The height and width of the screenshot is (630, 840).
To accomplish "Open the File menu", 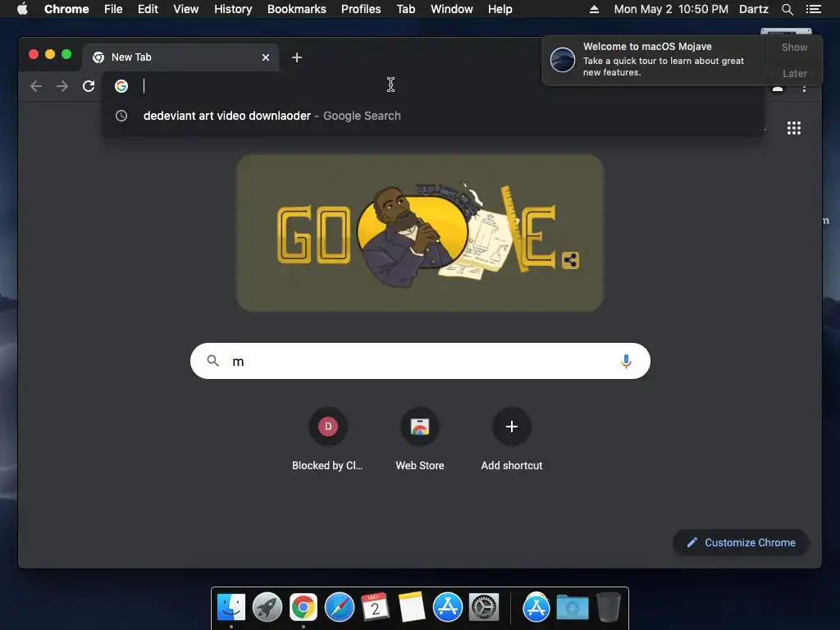I will tap(113, 9).
